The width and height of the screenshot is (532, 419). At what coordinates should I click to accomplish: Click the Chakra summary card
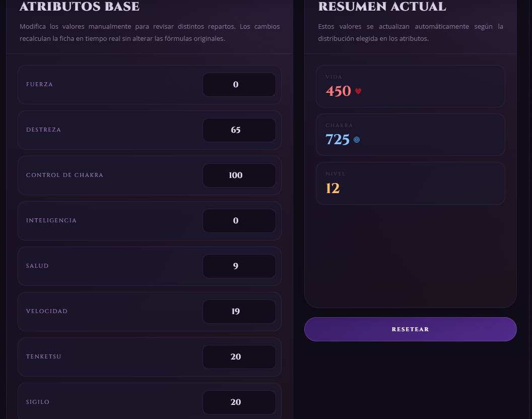[x=410, y=135]
